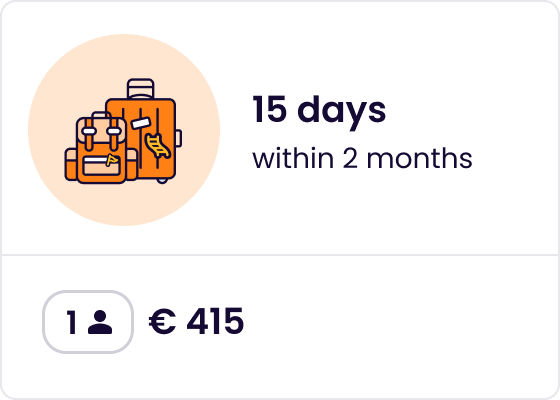Select the 15 days pass heading
This screenshot has width=560, height=400.
click(x=319, y=109)
